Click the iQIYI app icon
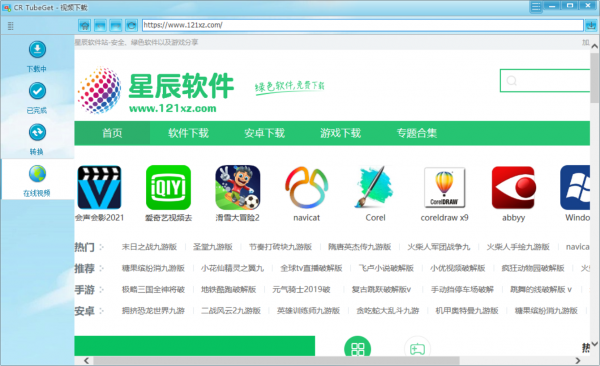Screen dimensions: 600x366 point(168,187)
